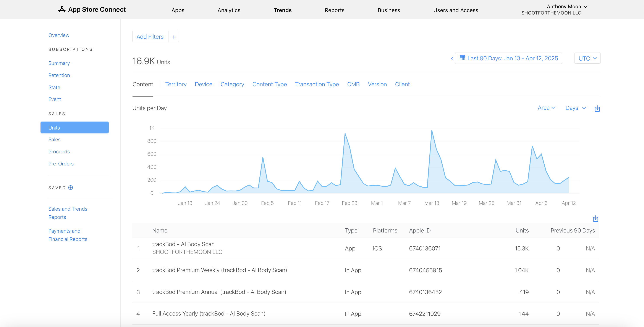The width and height of the screenshot is (644, 327).
Task: Download the content table data
Action: [x=595, y=219]
